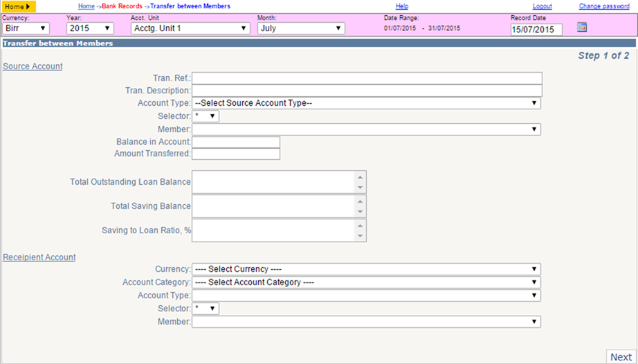Click the yellow Home menu button

(x=18, y=6)
